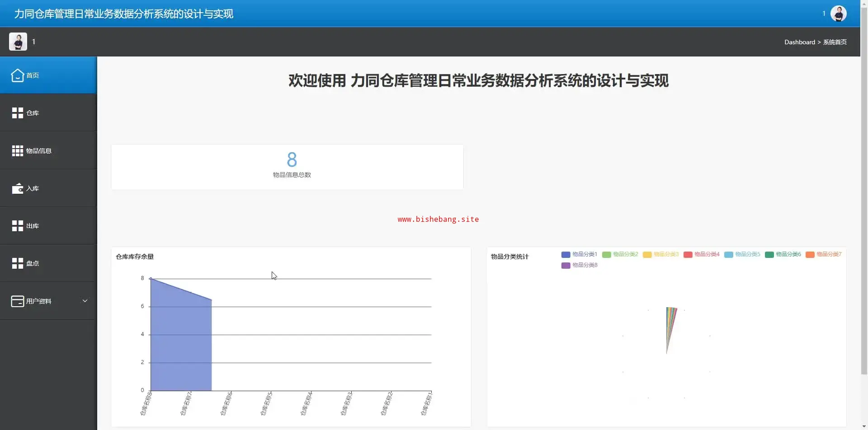Open the user avatar in top-right header

click(838, 14)
